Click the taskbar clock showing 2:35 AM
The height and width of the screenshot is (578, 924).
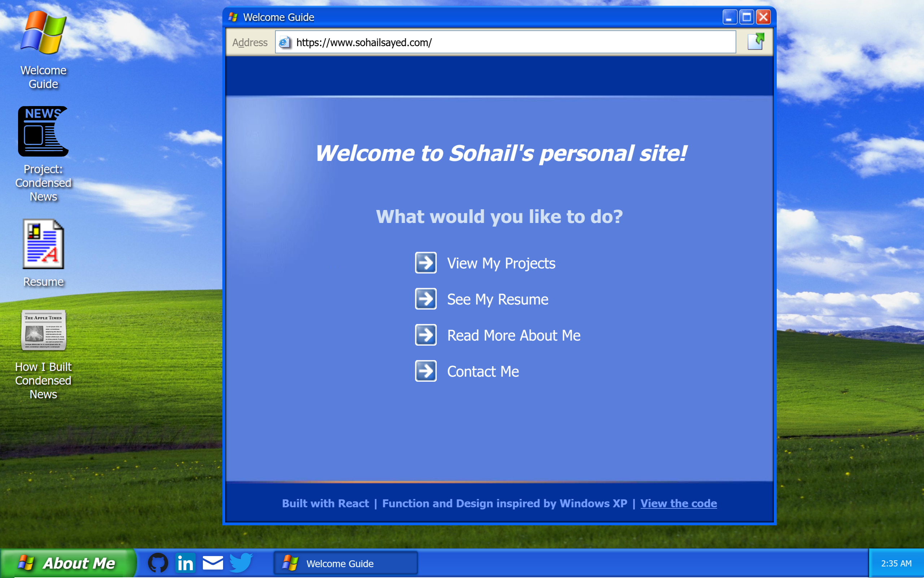(x=896, y=563)
